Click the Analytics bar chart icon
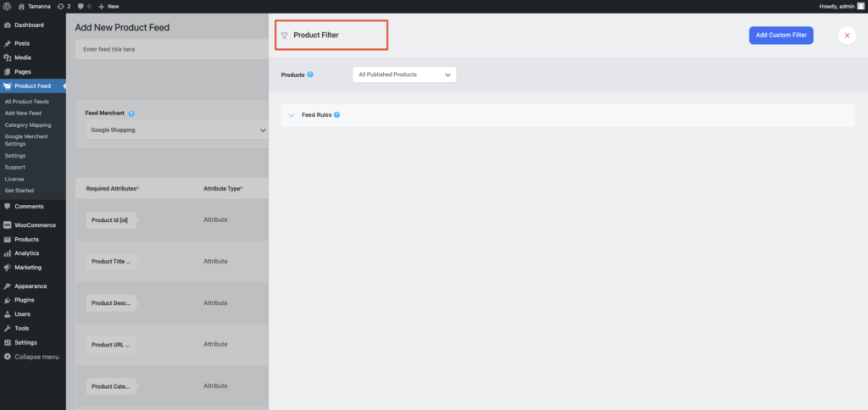This screenshot has height=410, width=868. [7, 253]
